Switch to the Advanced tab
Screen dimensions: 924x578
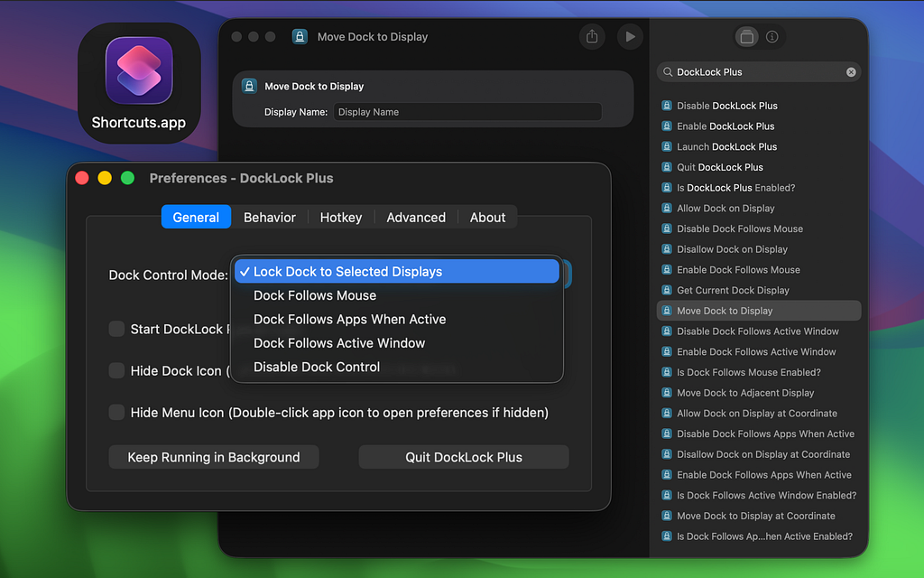click(x=416, y=217)
